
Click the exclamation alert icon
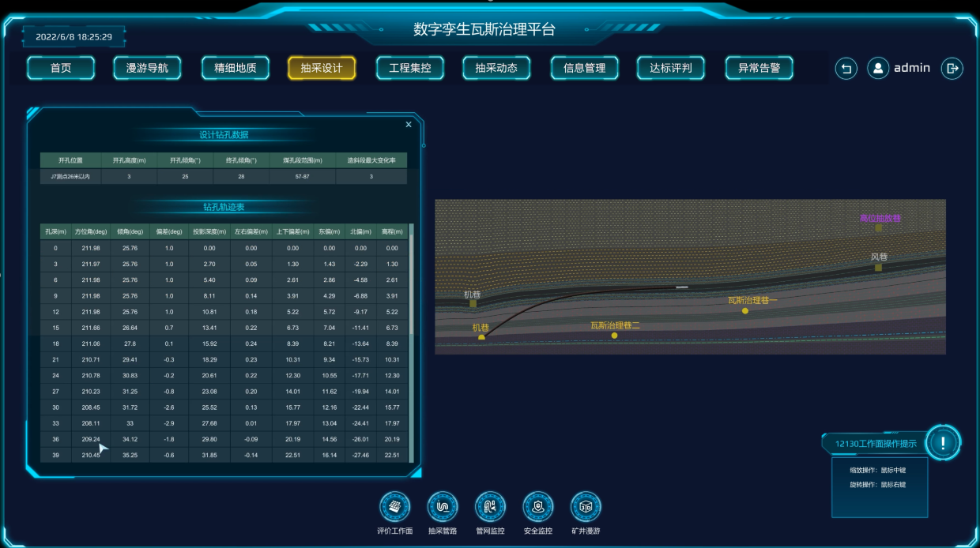943,442
